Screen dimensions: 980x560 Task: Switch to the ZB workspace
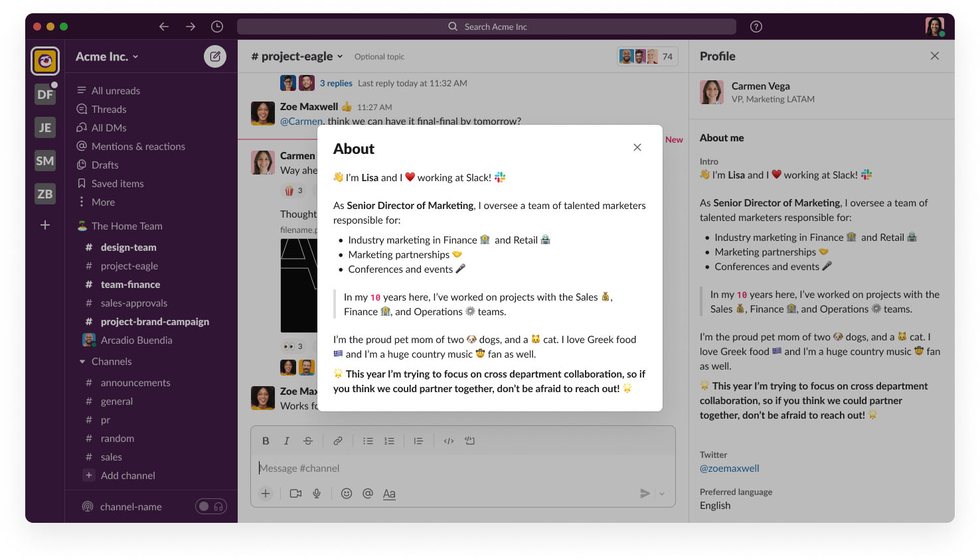click(45, 194)
